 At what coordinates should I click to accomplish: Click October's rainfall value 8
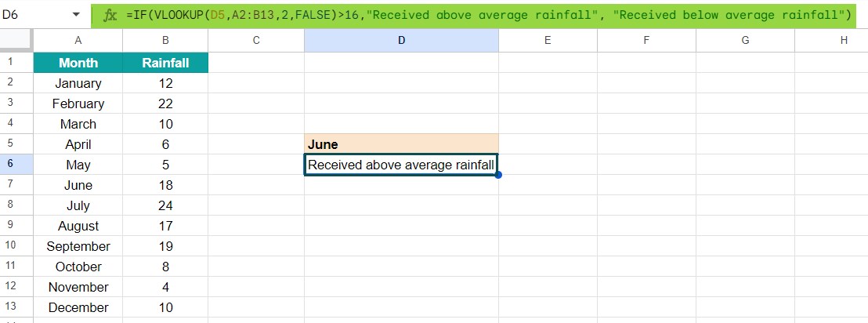(165, 267)
